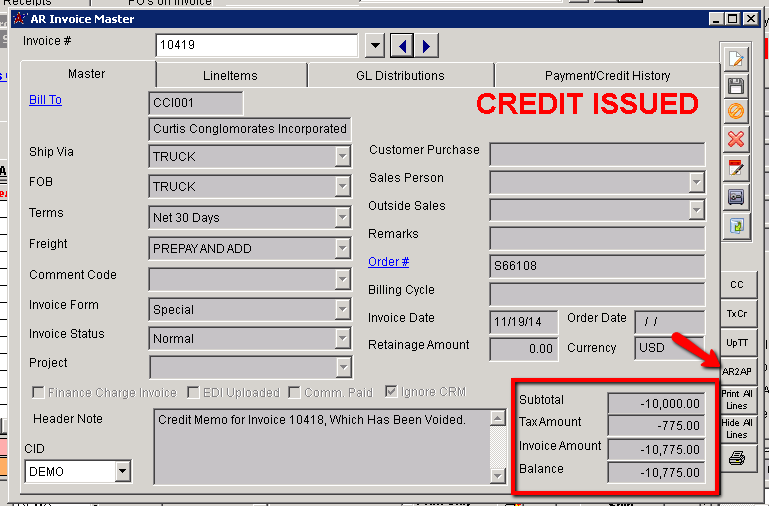Switch to the LineItems tab
The height and width of the screenshot is (506, 769).
pyautogui.click(x=231, y=75)
